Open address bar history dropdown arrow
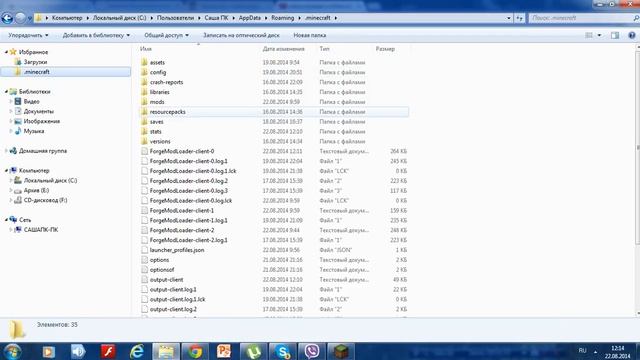 [x=509, y=18]
